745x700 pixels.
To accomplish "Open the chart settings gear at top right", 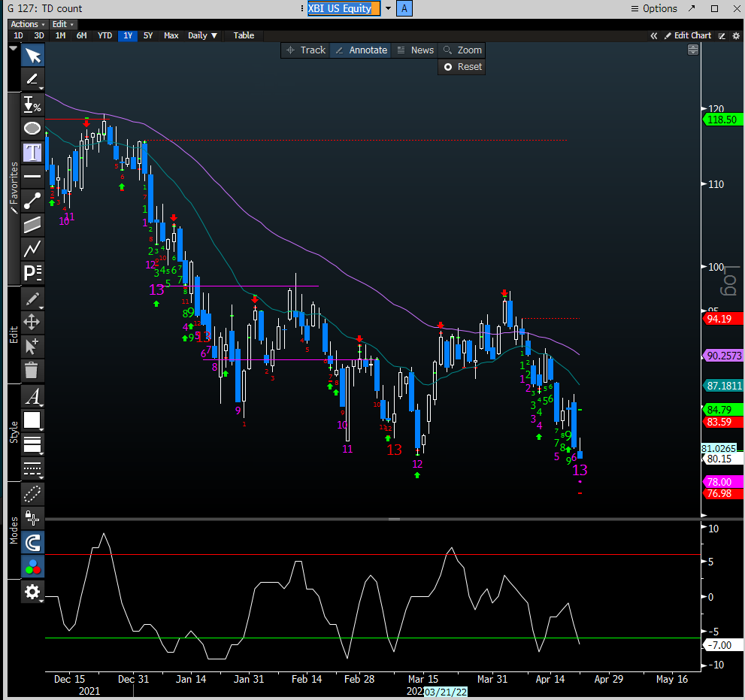I will point(736,35).
